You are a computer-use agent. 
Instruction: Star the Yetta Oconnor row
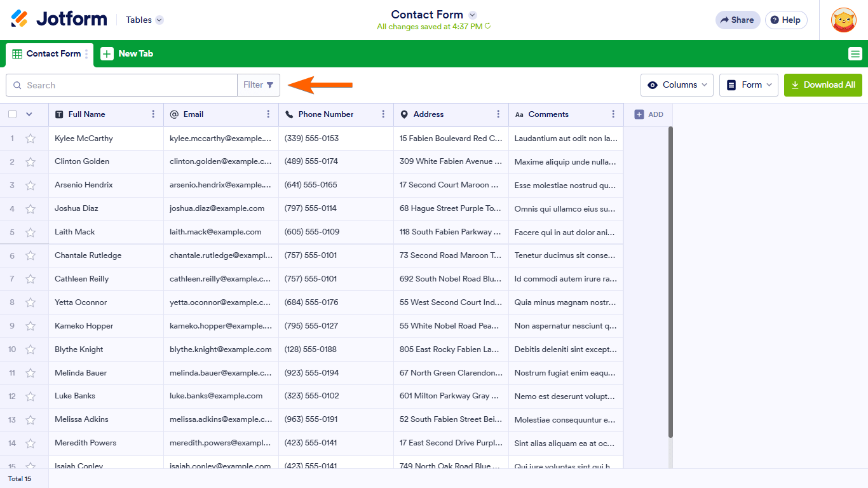click(31, 302)
